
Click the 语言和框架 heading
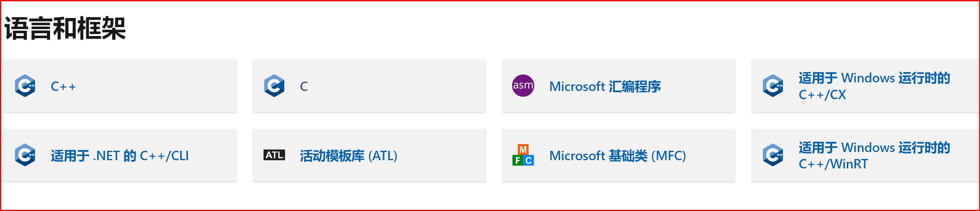pyautogui.click(x=65, y=29)
